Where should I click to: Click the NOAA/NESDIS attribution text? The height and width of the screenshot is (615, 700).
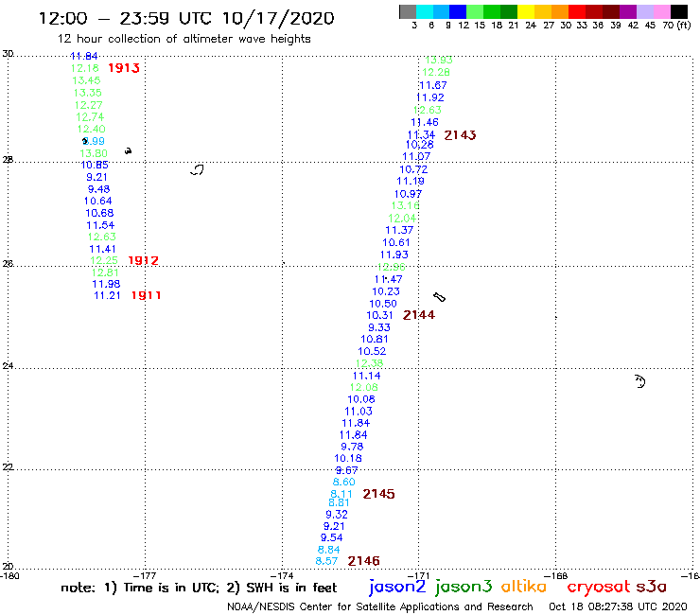[380, 606]
